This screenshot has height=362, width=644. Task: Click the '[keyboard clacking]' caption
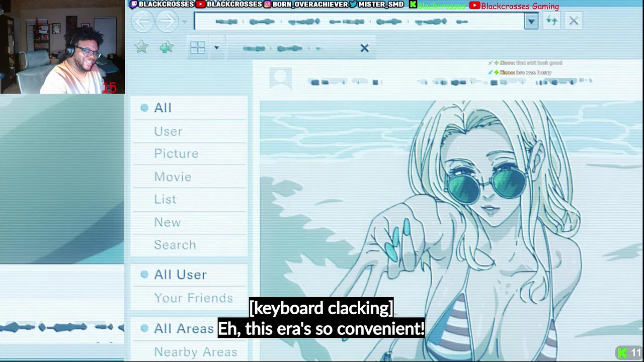pos(321,308)
